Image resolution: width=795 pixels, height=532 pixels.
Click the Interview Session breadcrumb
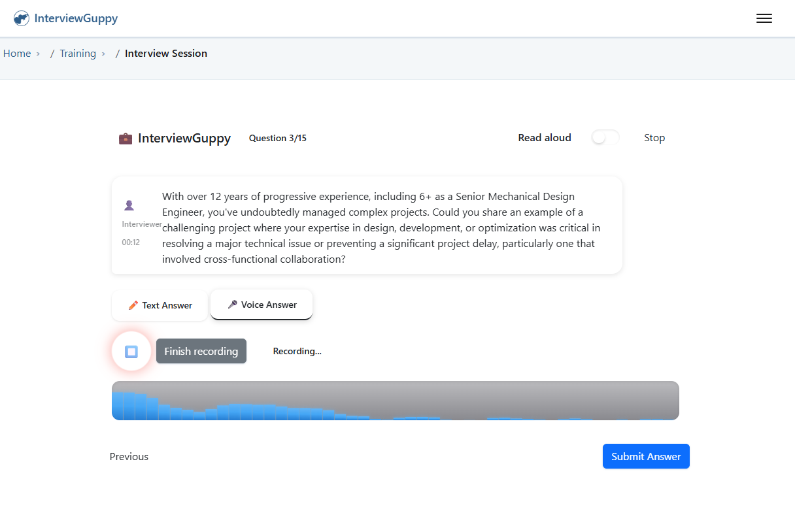(x=166, y=53)
